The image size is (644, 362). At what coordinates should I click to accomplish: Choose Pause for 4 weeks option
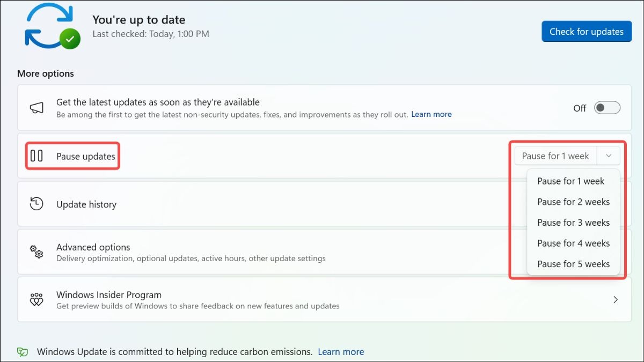point(573,243)
